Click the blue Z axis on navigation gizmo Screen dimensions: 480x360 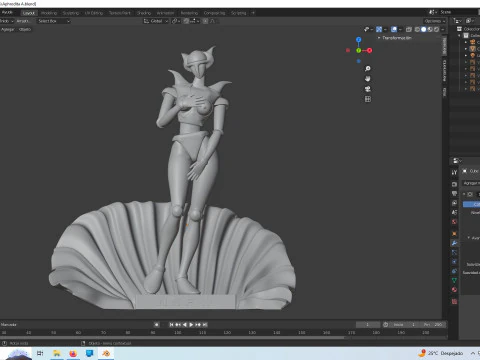pos(359,40)
